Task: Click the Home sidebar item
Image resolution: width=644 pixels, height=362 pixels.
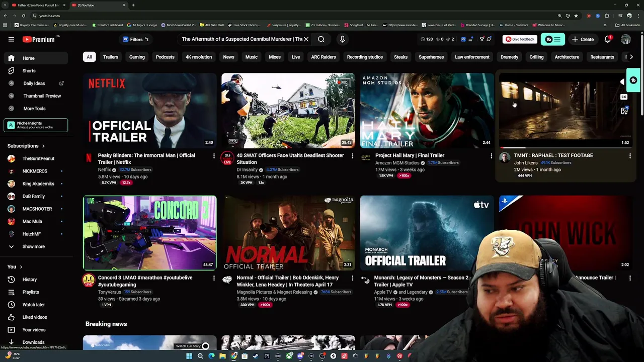Action: click(35, 58)
